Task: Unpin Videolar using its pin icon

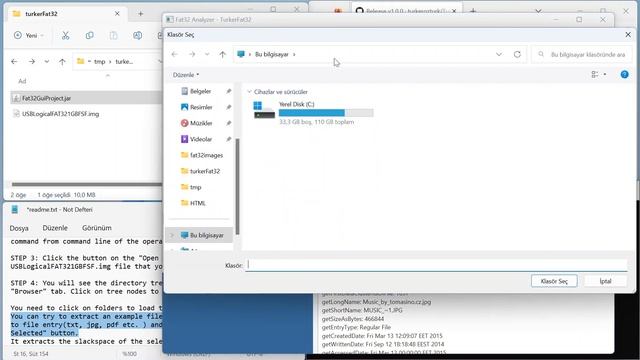Action: (x=229, y=139)
